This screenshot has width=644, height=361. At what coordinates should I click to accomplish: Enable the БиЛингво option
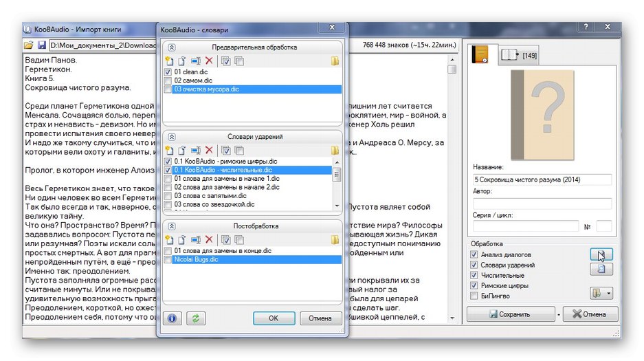[x=474, y=296]
